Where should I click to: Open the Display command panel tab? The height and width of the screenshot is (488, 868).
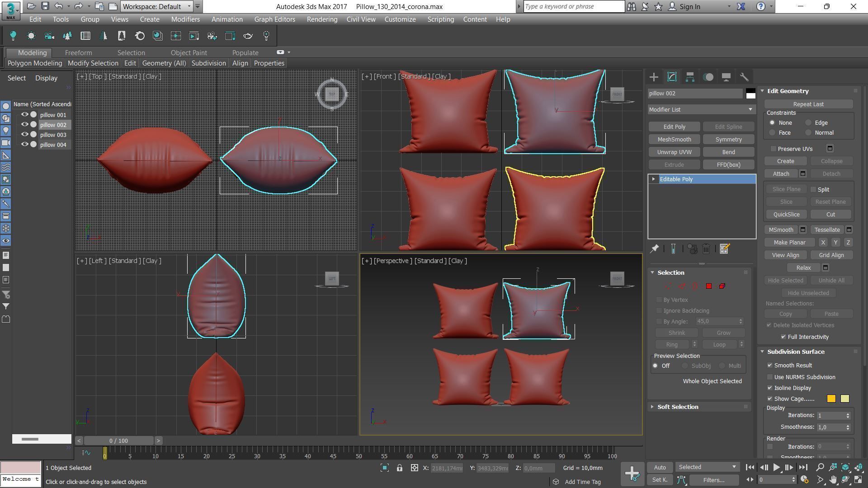point(726,77)
